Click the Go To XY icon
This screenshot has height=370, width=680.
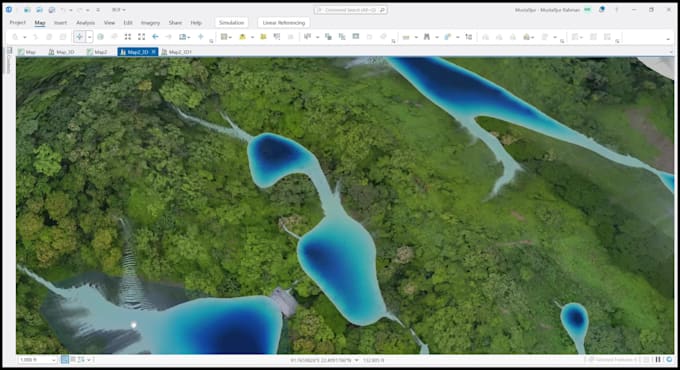point(201,37)
